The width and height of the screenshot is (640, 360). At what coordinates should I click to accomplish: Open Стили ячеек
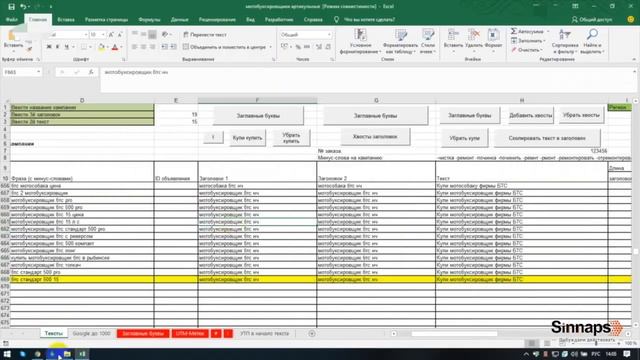point(428,42)
